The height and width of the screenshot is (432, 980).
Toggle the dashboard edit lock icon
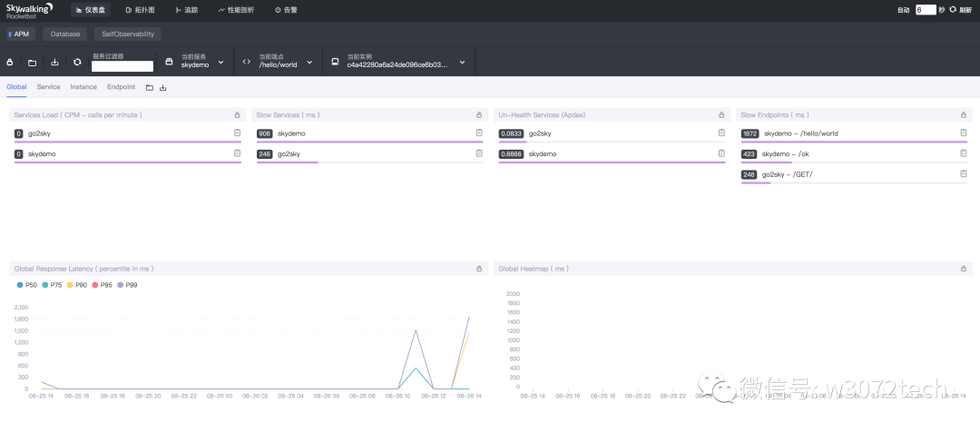coord(9,63)
